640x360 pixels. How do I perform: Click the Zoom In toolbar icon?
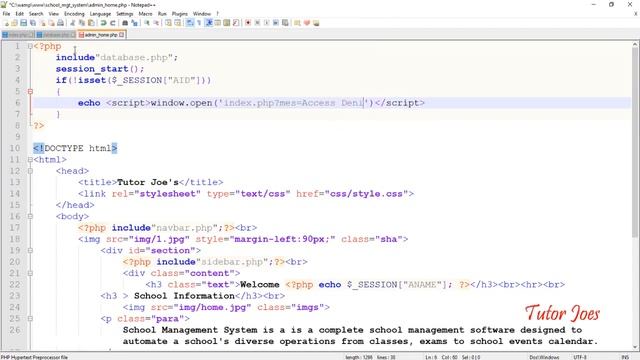(147, 23)
